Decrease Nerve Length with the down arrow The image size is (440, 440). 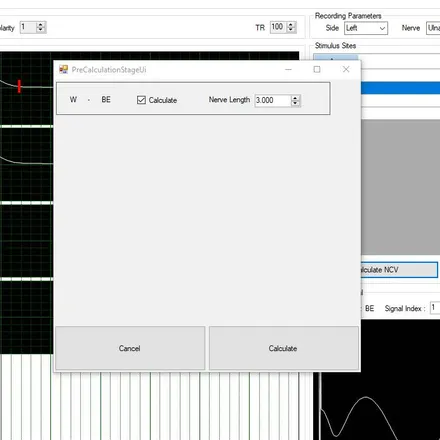click(x=295, y=103)
